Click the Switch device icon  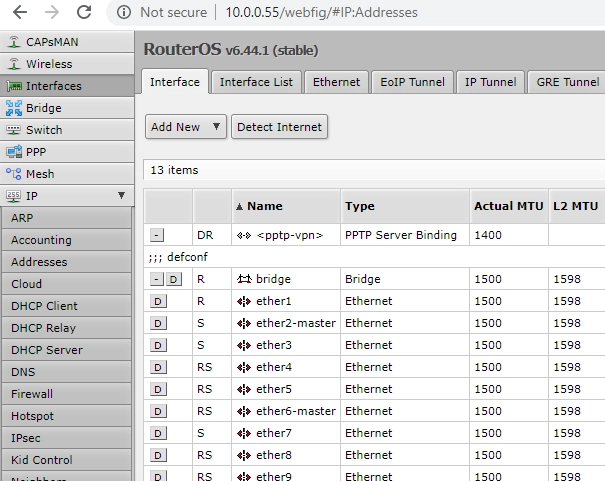coord(14,130)
